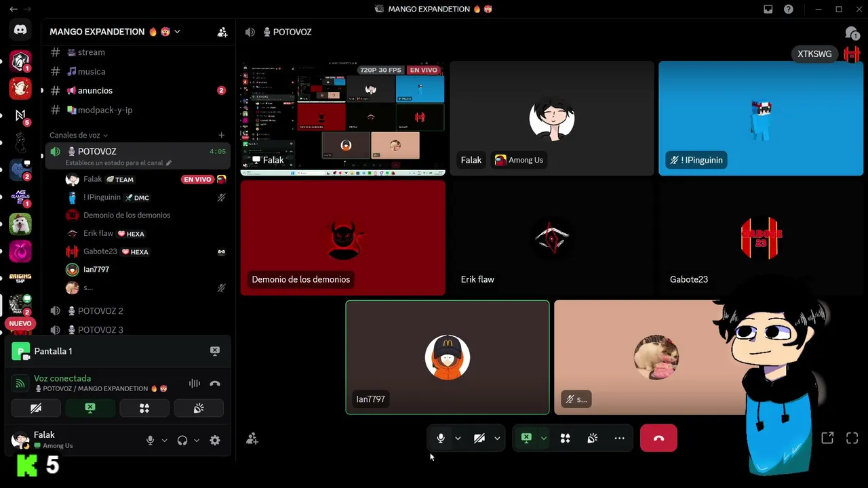Open microphone options arrow in call bar
The width and height of the screenshot is (868, 488).
tap(458, 439)
